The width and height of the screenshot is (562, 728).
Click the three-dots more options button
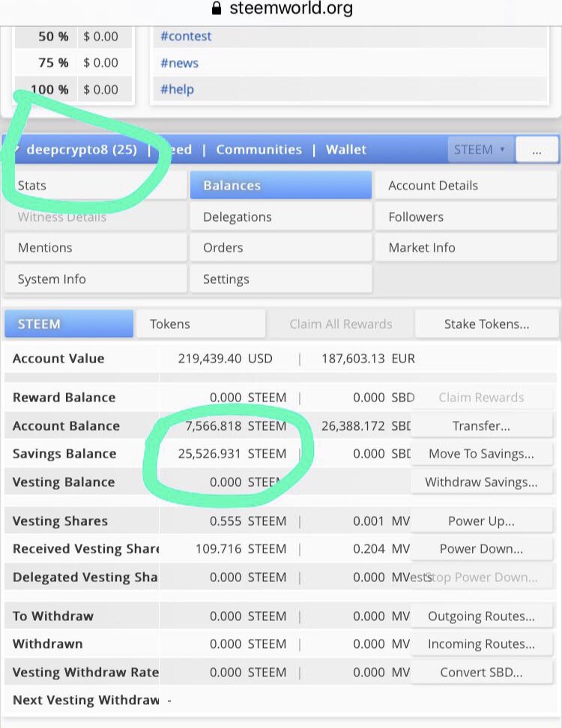537,150
